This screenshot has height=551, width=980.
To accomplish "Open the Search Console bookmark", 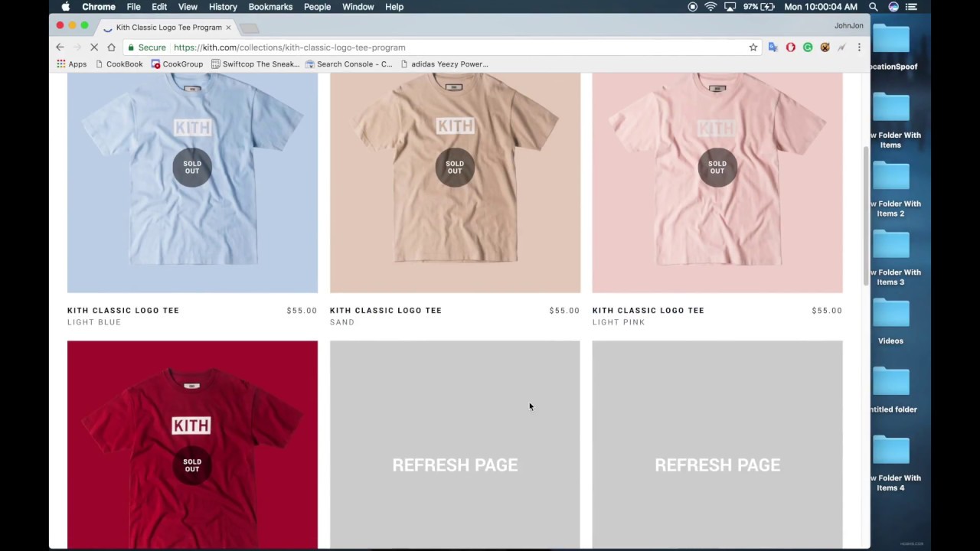I will (348, 64).
